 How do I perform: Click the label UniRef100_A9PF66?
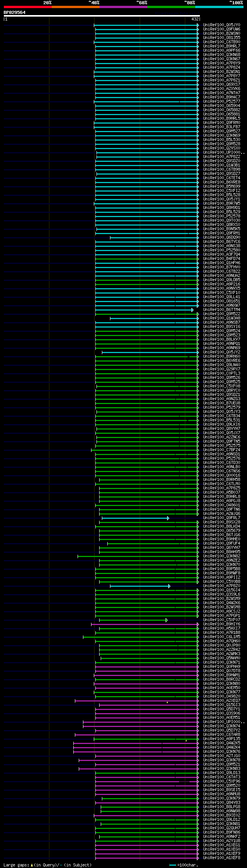(x=222, y=50)
